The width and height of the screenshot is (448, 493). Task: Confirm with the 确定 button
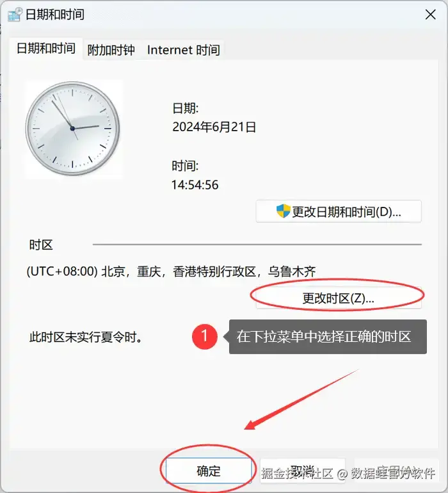[x=209, y=471]
